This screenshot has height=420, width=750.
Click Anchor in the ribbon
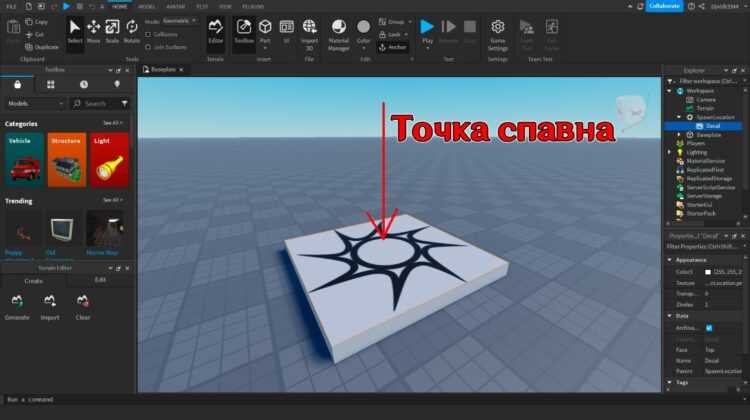click(x=393, y=47)
